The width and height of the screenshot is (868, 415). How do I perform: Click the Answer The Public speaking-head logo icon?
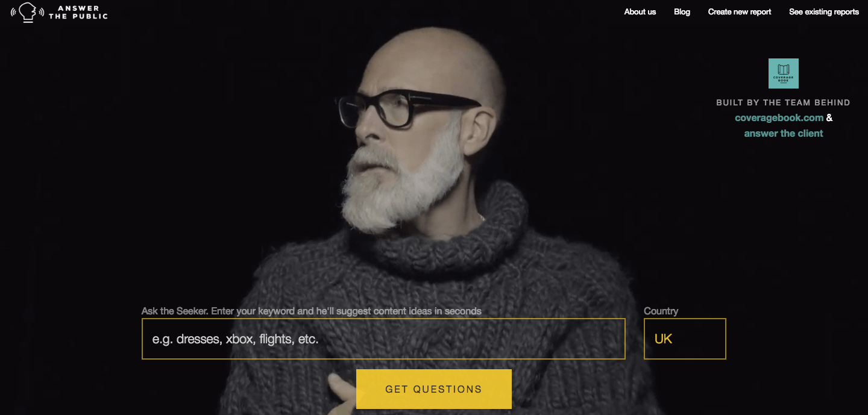click(27, 12)
